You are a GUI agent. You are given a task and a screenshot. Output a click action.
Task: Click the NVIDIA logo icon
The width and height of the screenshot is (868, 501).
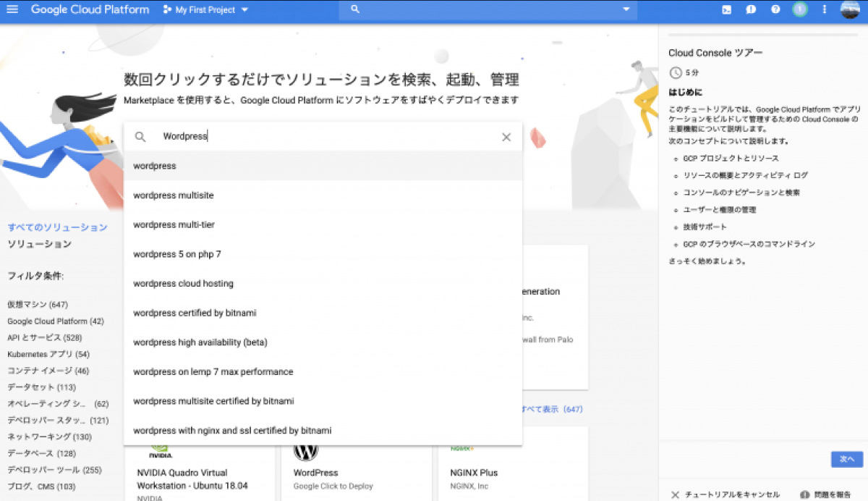(161, 452)
